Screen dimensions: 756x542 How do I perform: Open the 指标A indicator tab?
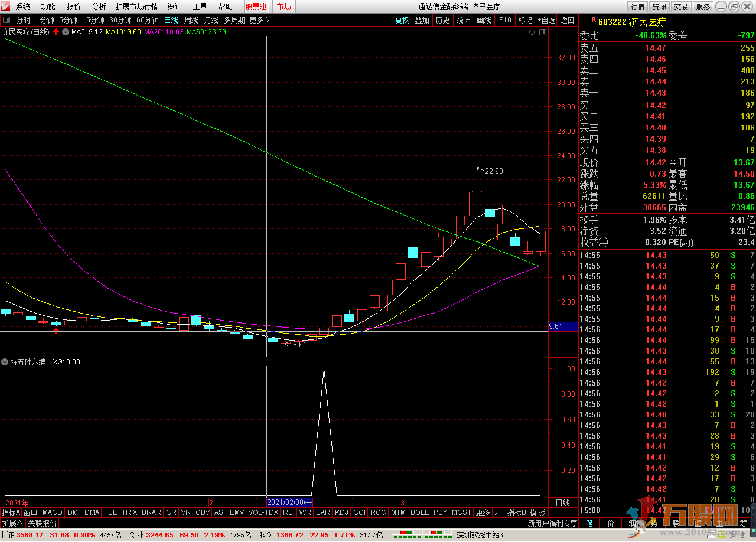pos(11,512)
